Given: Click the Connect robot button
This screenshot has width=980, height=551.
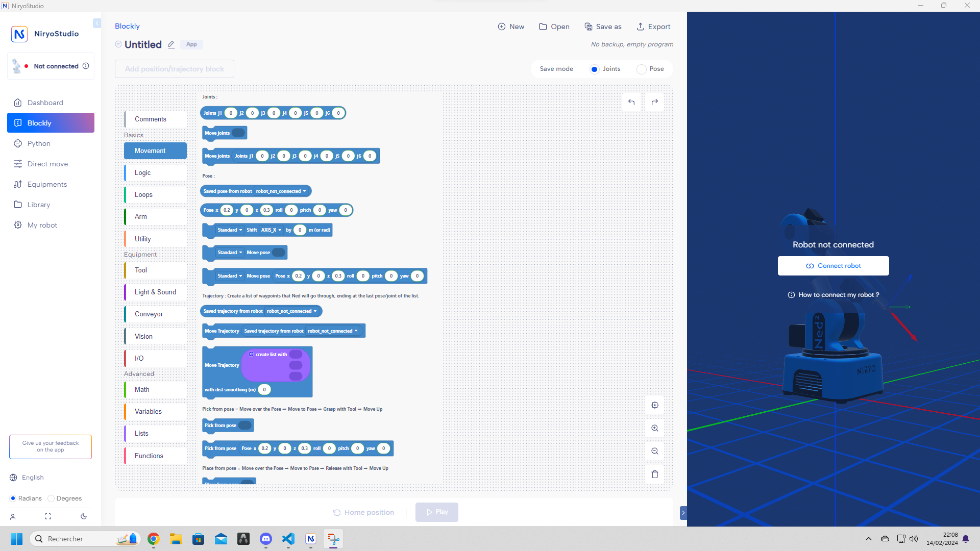Looking at the screenshot, I should (x=833, y=266).
